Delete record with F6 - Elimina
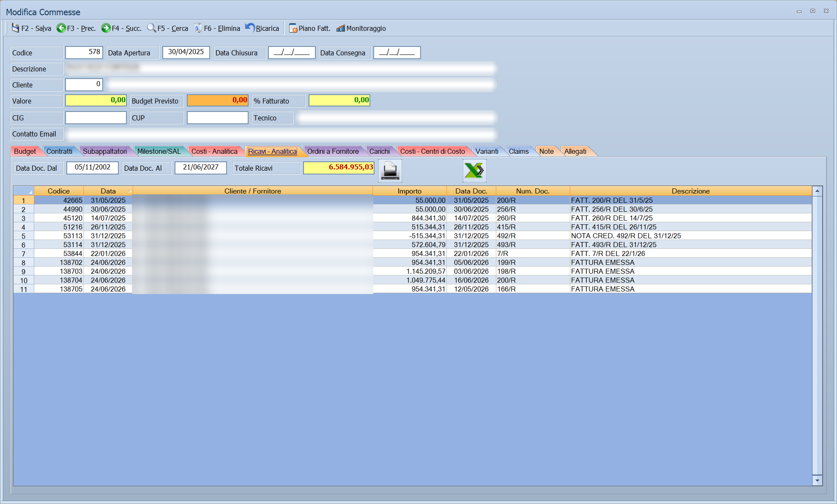This screenshot has height=504, width=837. [217, 28]
